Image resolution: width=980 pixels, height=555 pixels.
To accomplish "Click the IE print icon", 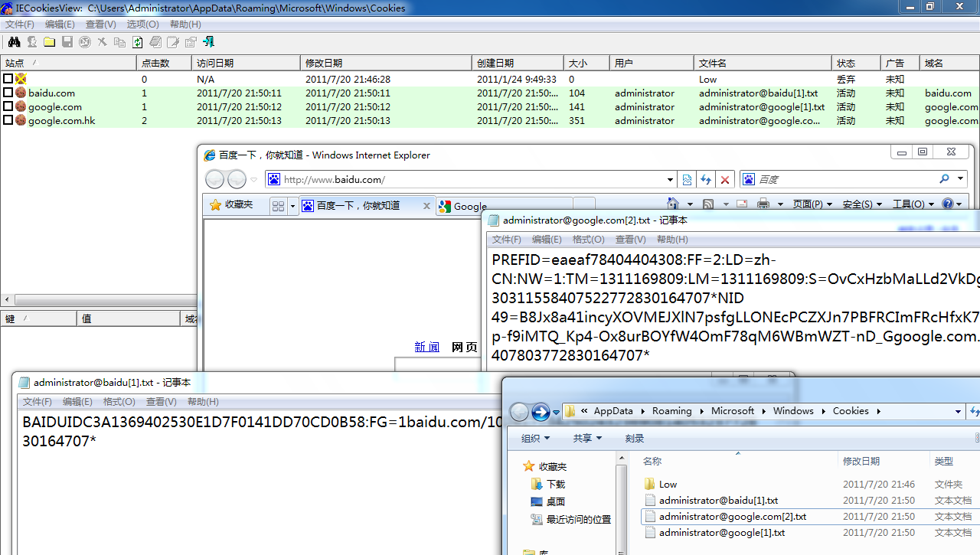I will pos(763,204).
